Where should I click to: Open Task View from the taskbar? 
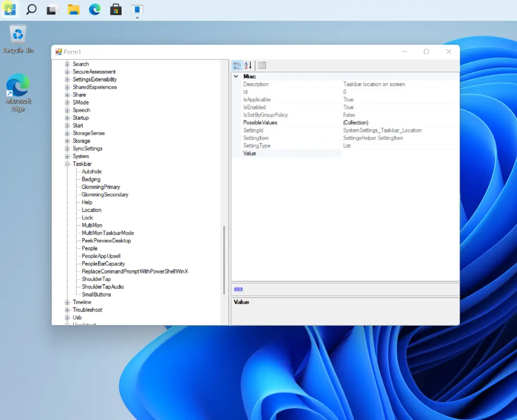pos(52,9)
